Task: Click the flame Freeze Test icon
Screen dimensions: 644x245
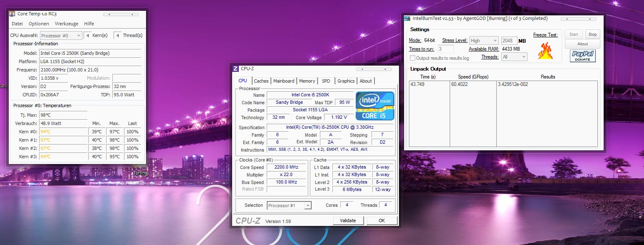Action: coord(545,50)
